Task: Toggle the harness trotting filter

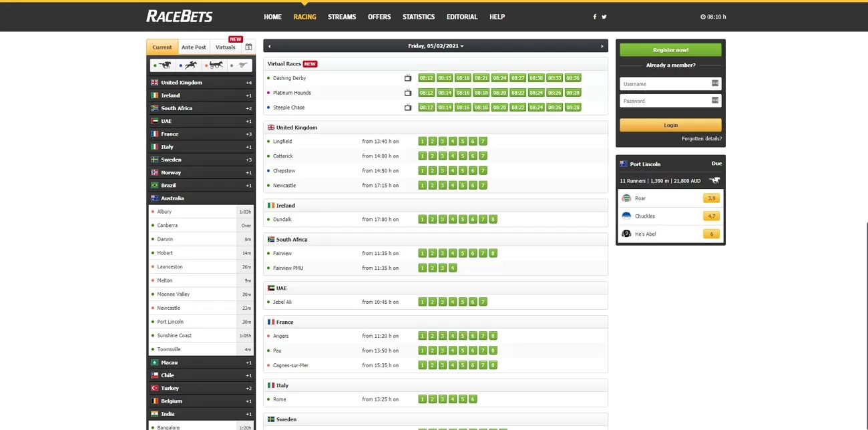Action: pyautogui.click(x=214, y=65)
